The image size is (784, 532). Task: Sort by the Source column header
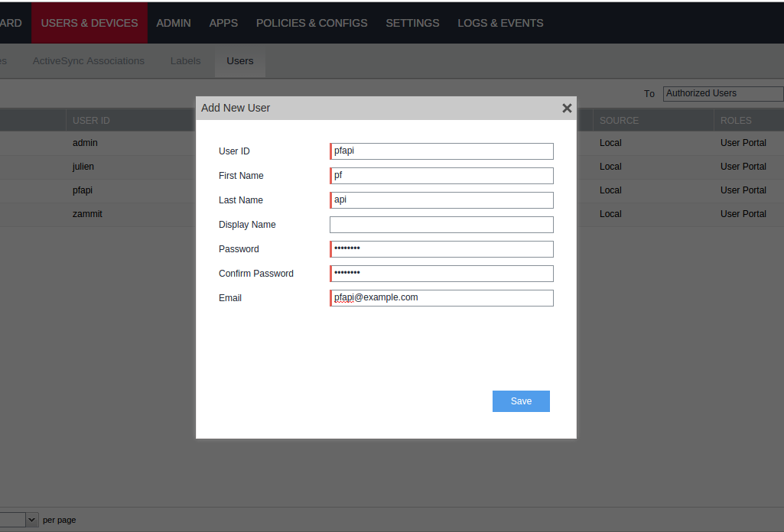pos(619,121)
